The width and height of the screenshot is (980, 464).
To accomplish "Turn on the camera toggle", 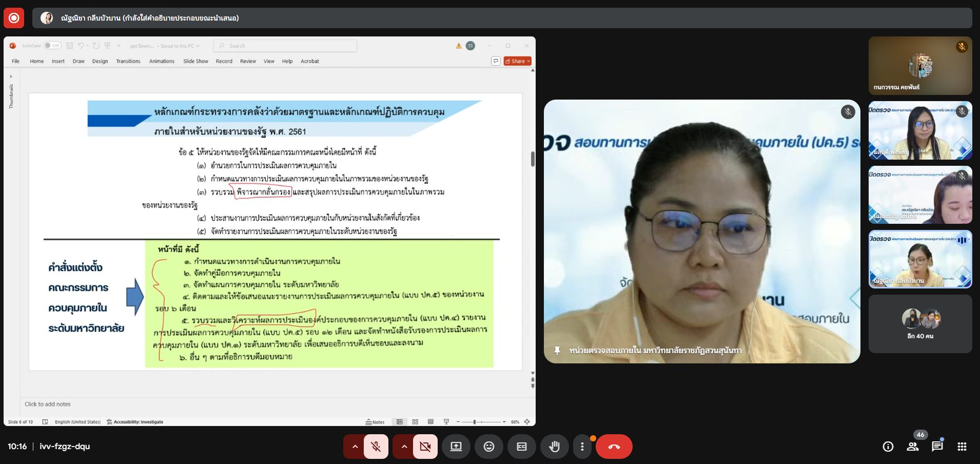I will pos(425,447).
